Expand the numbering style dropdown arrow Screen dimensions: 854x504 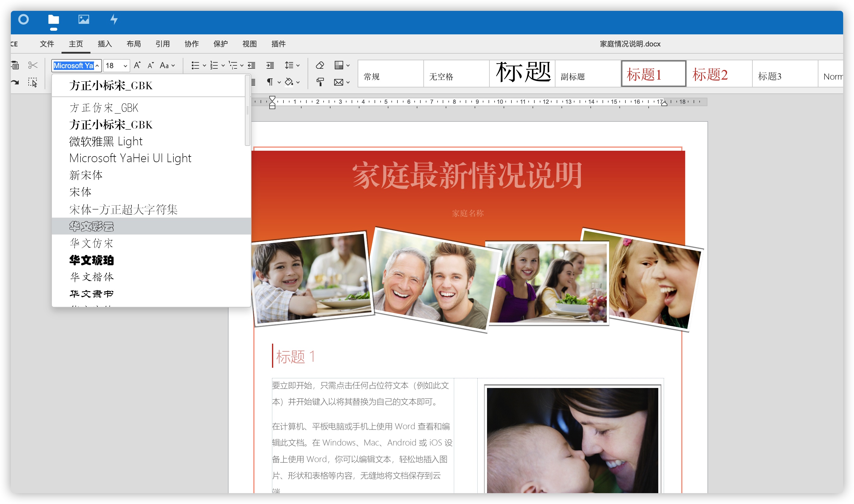223,65
